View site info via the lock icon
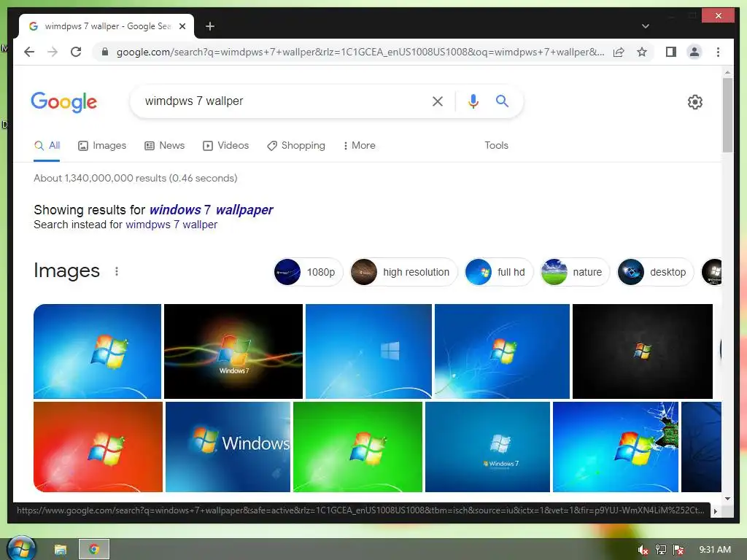 point(105,52)
